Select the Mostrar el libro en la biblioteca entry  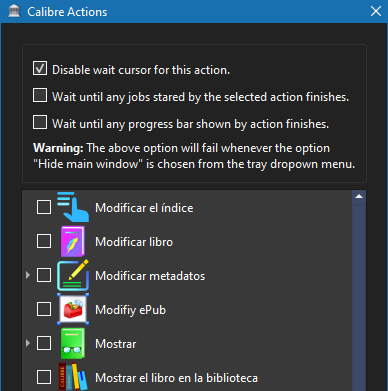pos(176,378)
